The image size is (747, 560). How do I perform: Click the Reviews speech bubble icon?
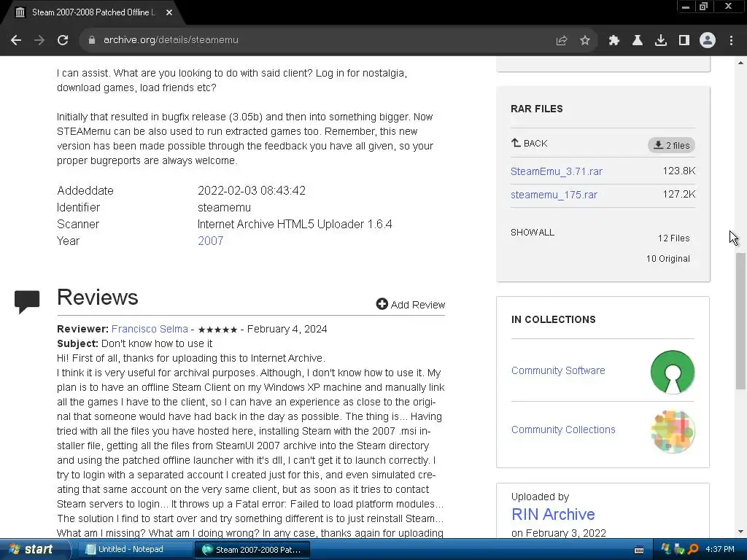(27, 302)
